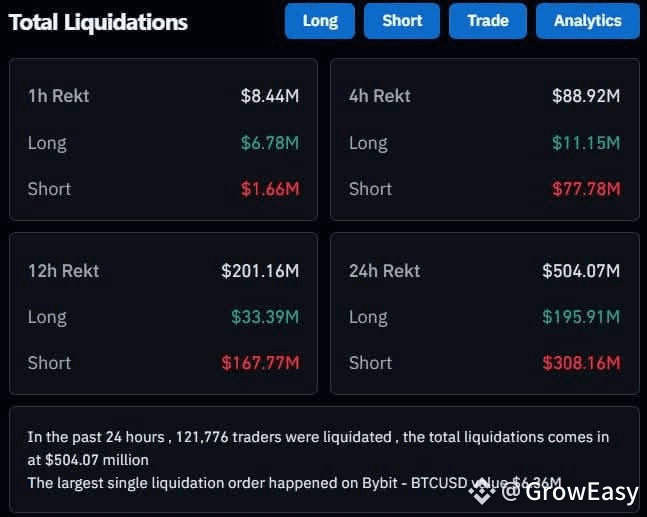Click the 12h Long value $33.39M
This screenshot has width=647, height=517.
point(265,317)
